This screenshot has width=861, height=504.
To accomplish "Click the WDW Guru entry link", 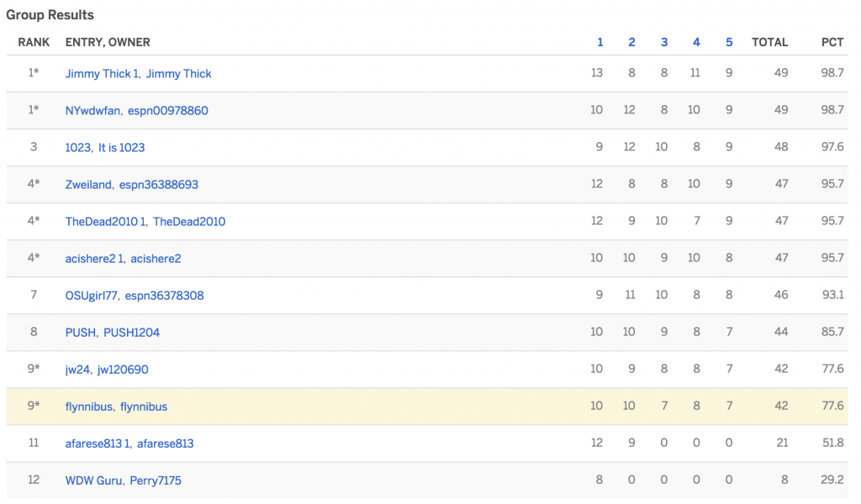I will coord(94,480).
